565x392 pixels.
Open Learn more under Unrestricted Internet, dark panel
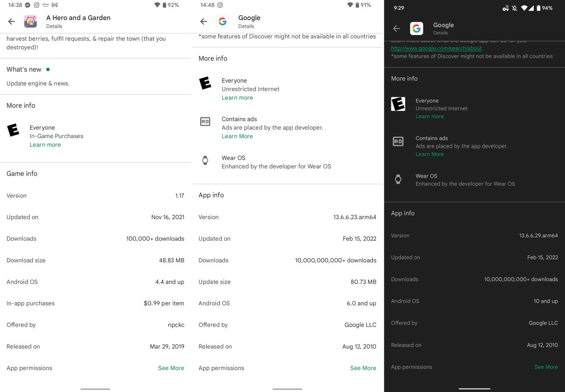[430, 117]
